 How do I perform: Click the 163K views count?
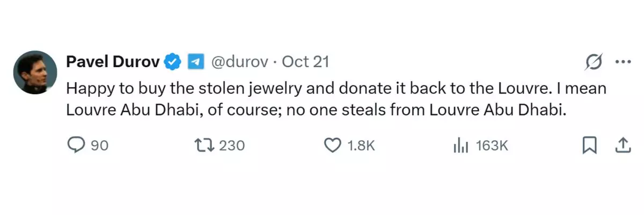coord(492,145)
